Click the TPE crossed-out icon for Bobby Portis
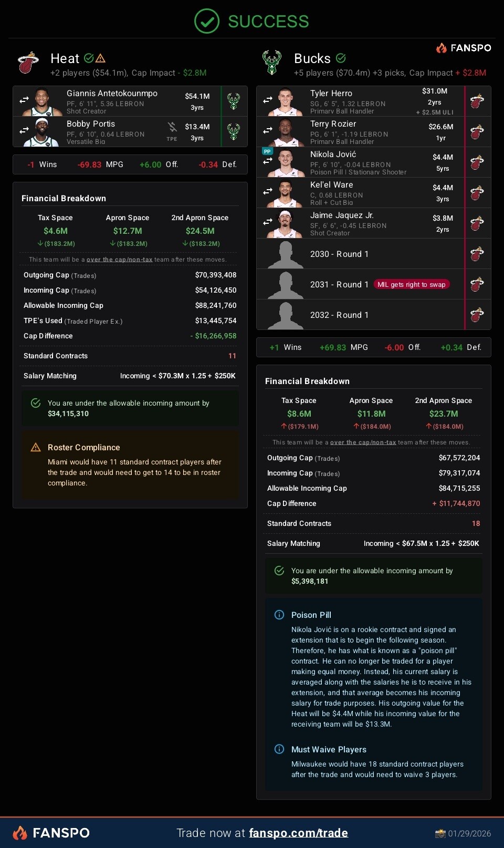This screenshot has height=848, width=504. (x=172, y=127)
